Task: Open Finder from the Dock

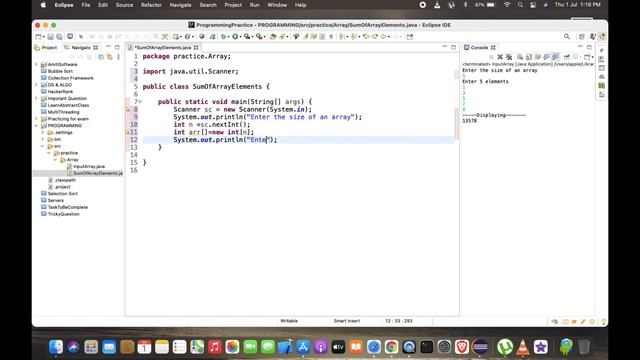Action: click(x=56, y=347)
